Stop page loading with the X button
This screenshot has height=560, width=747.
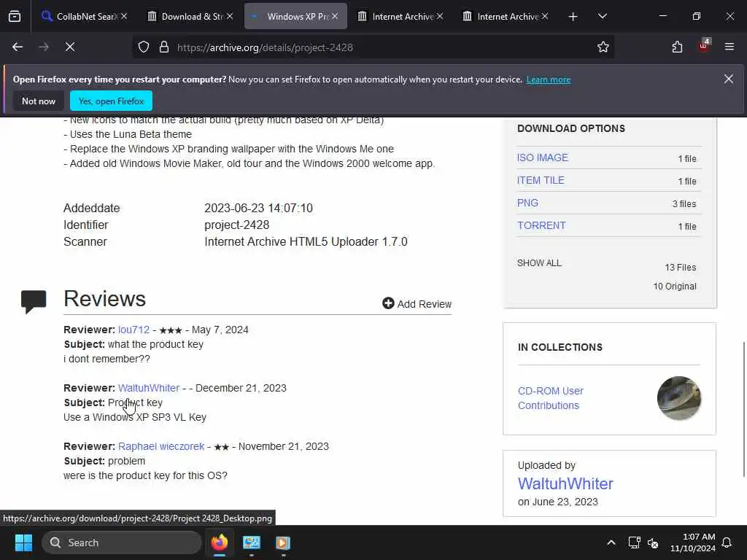[x=69, y=47]
